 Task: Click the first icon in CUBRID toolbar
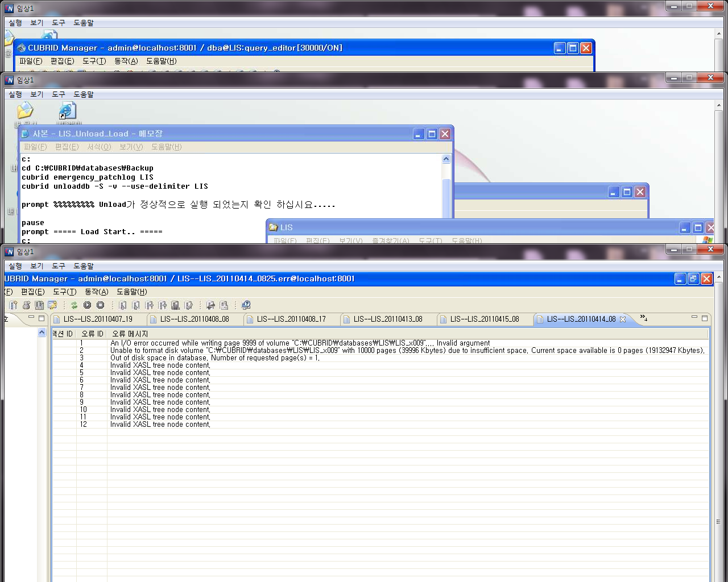pos(13,305)
